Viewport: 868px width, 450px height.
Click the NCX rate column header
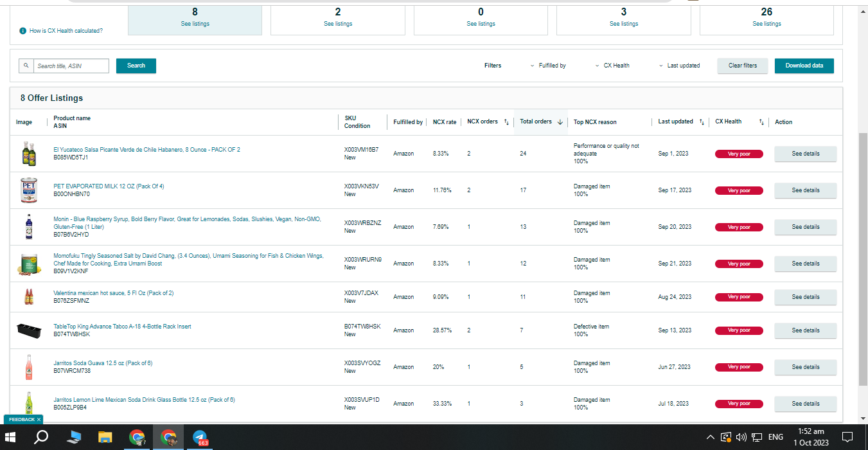pos(445,122)
